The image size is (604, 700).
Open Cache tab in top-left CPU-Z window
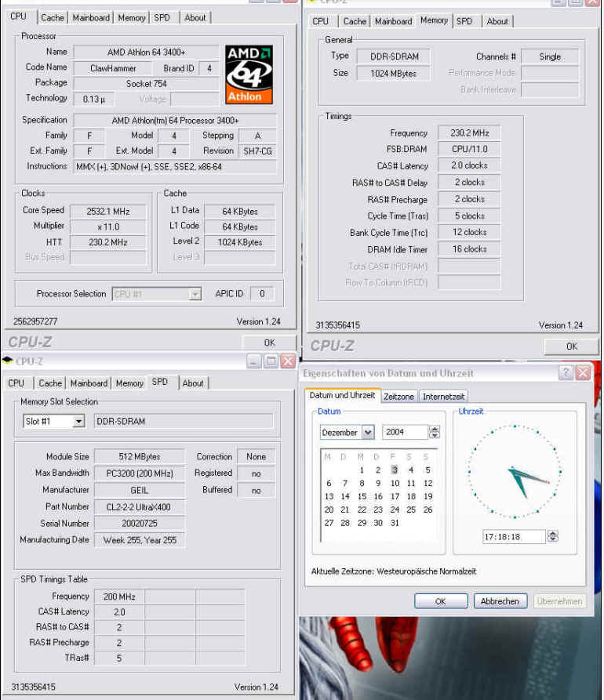[53, 18]
